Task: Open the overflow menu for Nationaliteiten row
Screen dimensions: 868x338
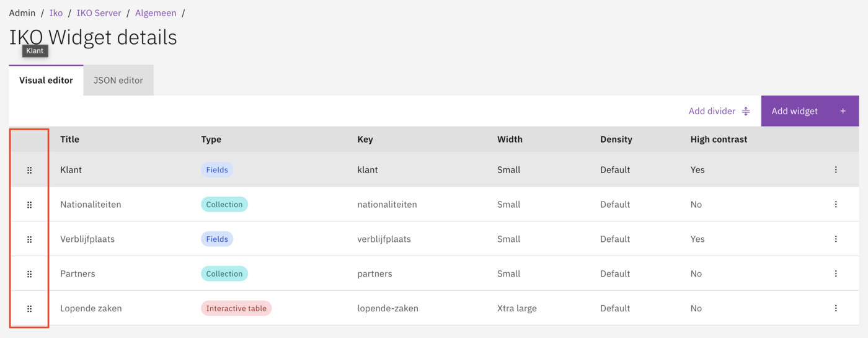Action: point(836,205)
